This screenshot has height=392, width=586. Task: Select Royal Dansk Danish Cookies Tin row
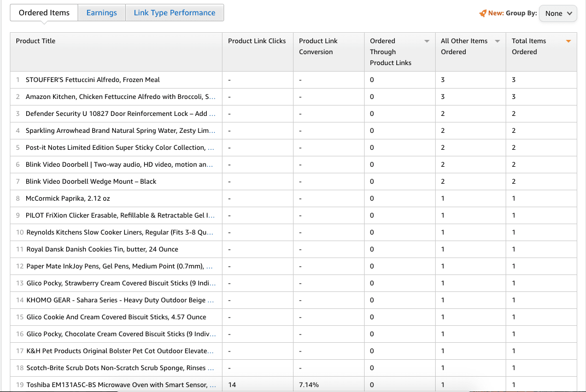point(294,249)
